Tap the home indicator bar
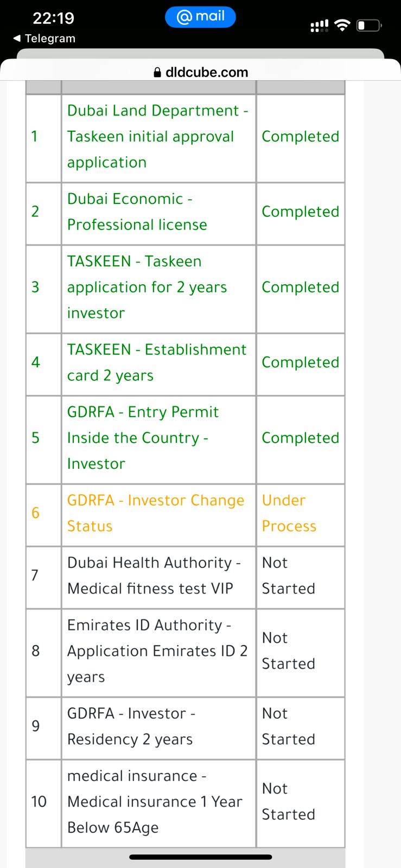The image size is (401, 868). [x=200, y=857]
